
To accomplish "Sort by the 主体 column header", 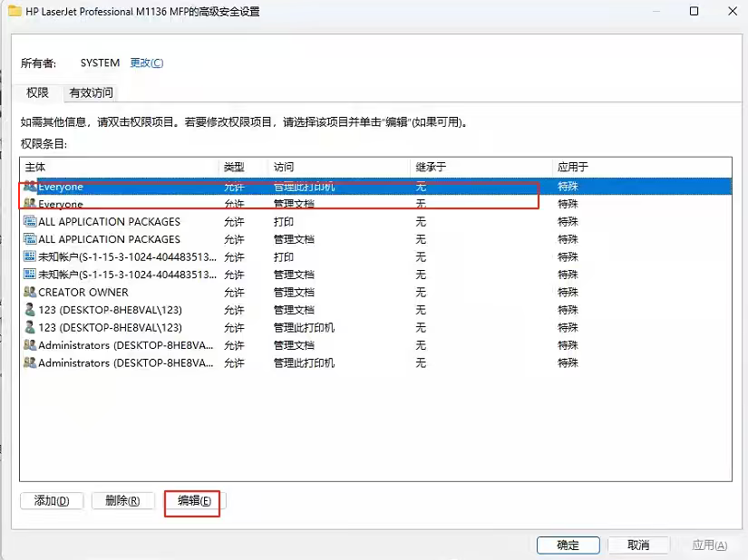I will point(120,167).
